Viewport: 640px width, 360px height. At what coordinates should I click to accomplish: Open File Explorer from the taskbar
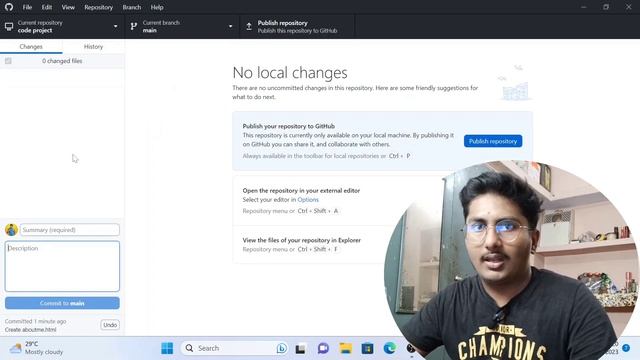tap(345, 348)
